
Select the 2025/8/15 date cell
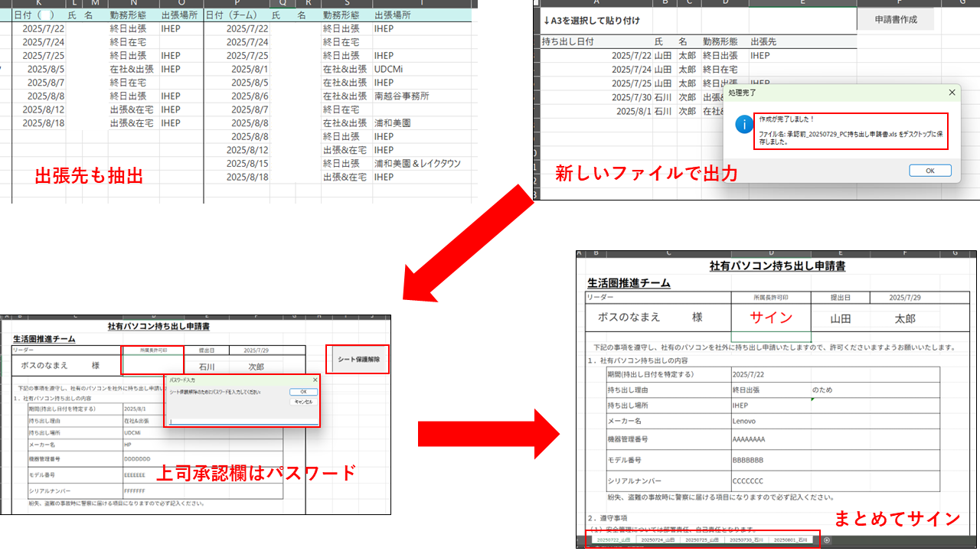click(237, 164)
